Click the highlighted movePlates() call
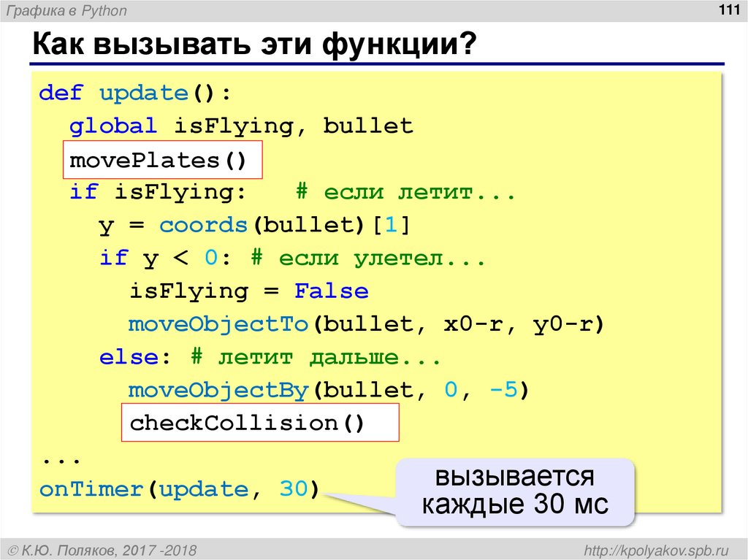The height and width of the screenshot is (560, 748). click(x=163, y=160)
